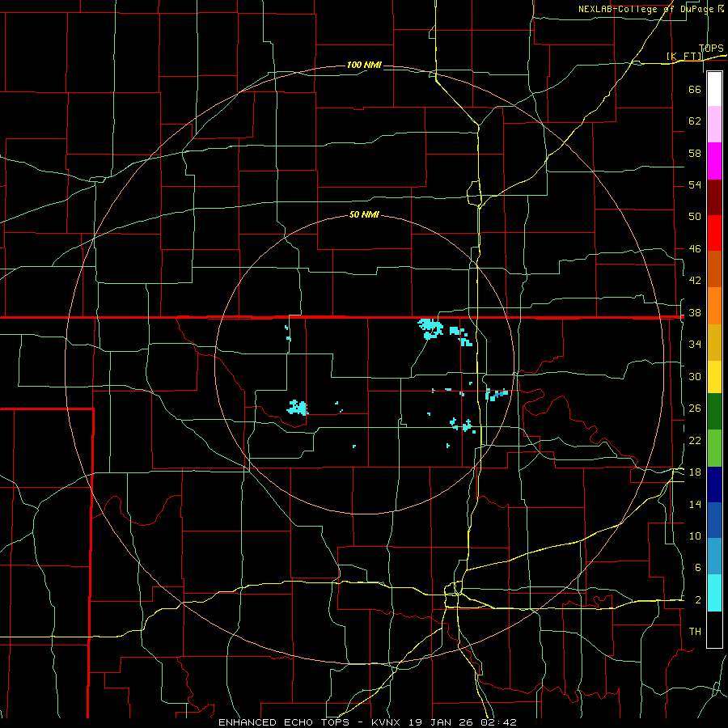Click the legend value 66
Image resolution: width=728 pixels, height=728 pixels.
click(x=695, y=89)
